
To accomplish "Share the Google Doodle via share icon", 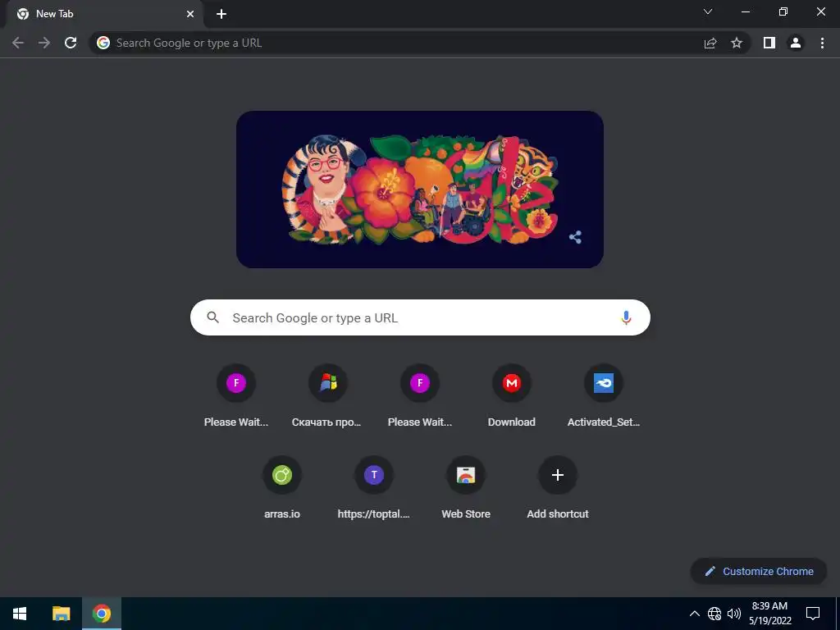I will (x=575, y=237).
